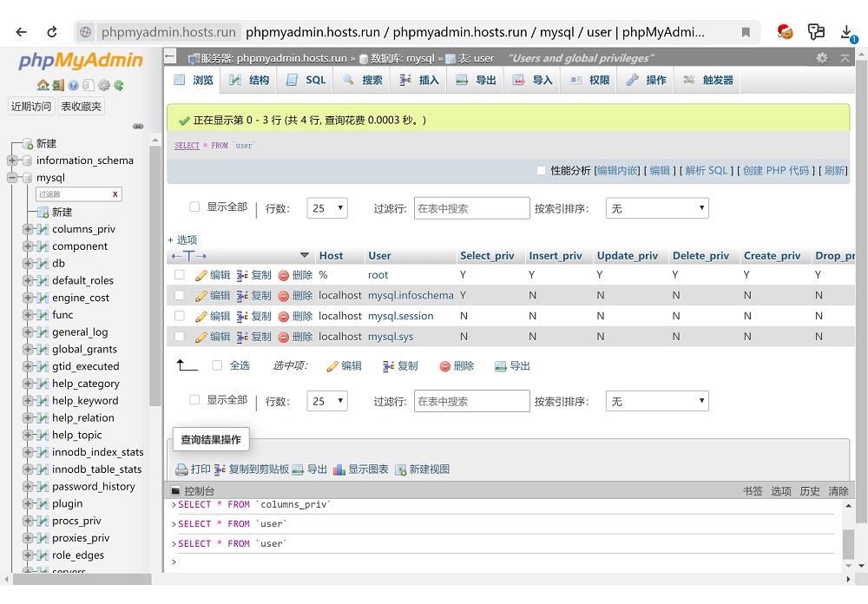
Task: Open the browser downloads icon
Action: pyautogui.click(x=846, y=33)
